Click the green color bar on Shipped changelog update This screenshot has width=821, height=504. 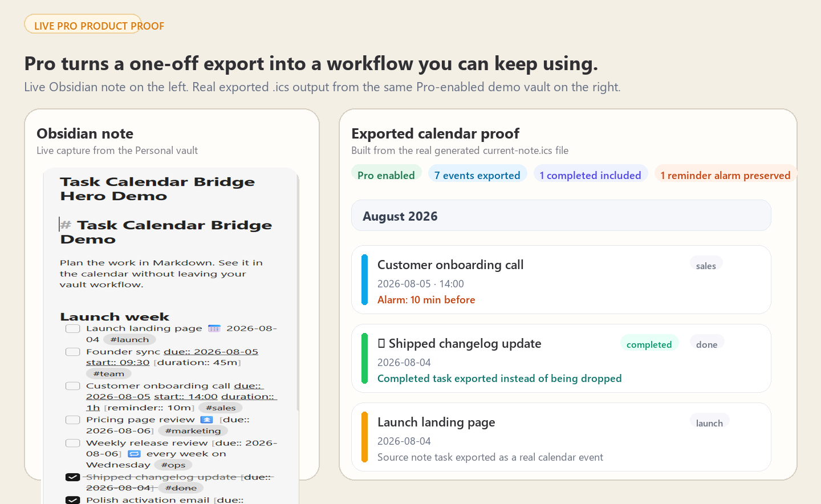pos(365,359)
